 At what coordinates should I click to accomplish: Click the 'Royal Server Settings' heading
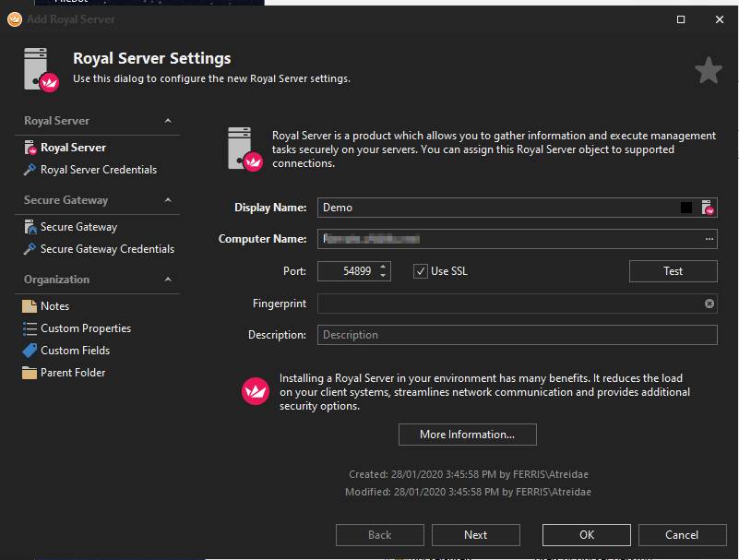pos(151,58)
